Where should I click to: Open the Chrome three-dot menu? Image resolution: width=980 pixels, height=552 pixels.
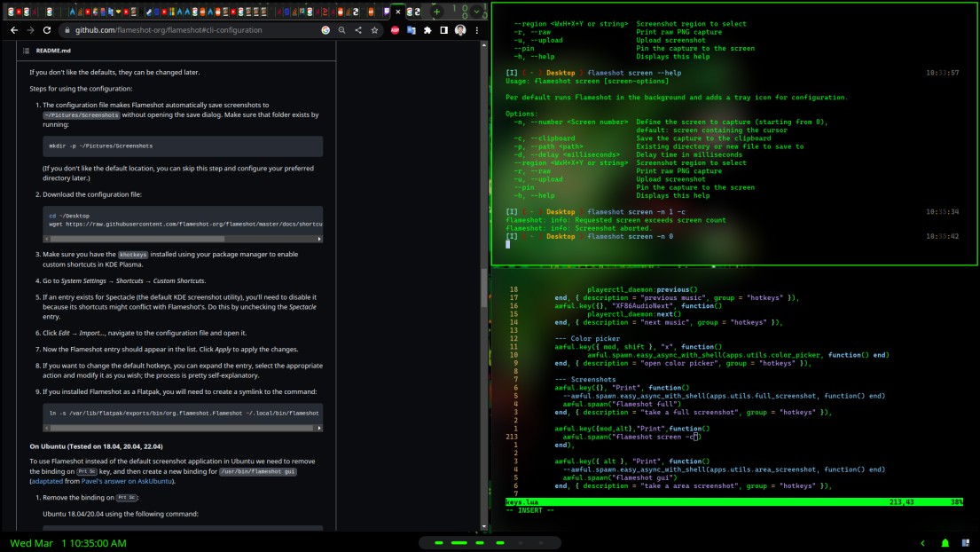[x=477, y=30]
